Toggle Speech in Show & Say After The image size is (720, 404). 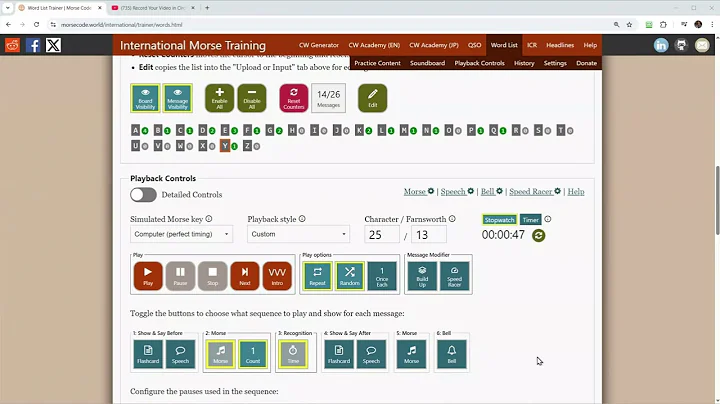[371, 354]
